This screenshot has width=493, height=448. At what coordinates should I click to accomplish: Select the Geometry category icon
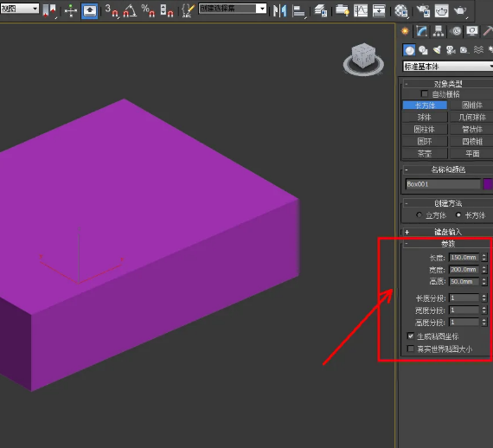click(x=409, y=50)
